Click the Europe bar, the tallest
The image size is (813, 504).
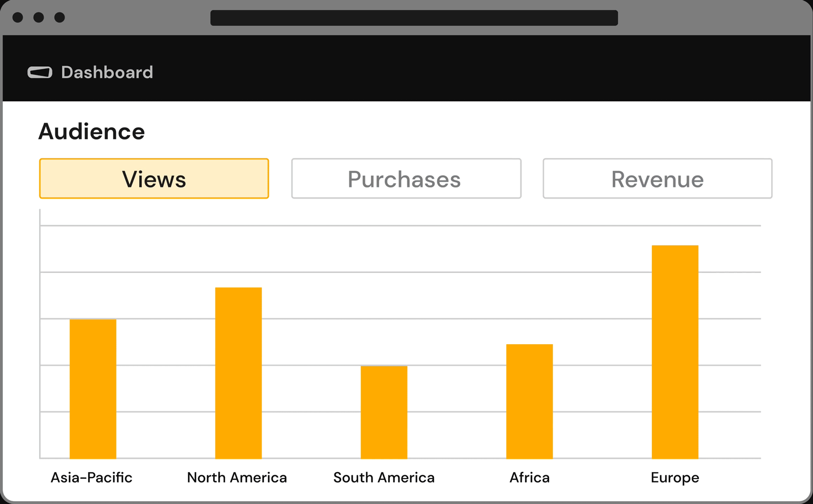coord(674,352)
